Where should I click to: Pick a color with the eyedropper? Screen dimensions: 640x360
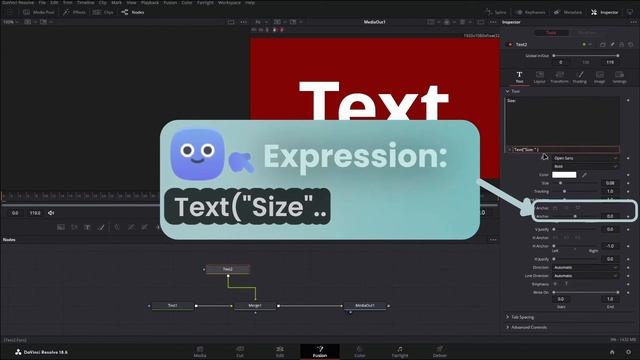pyautogui.click(x=584, y=175)
